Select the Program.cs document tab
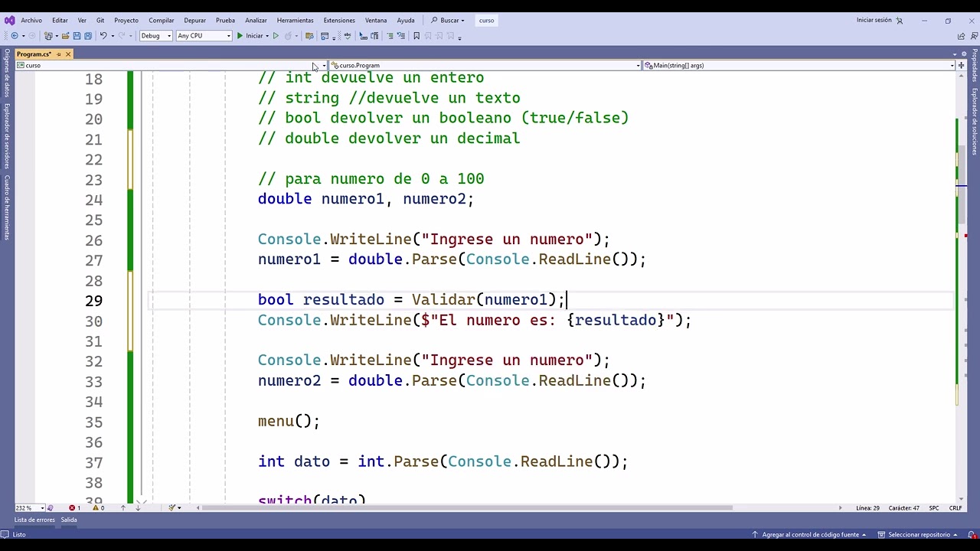The height and width of the screenshot is (551, 980). coord(34,54)
